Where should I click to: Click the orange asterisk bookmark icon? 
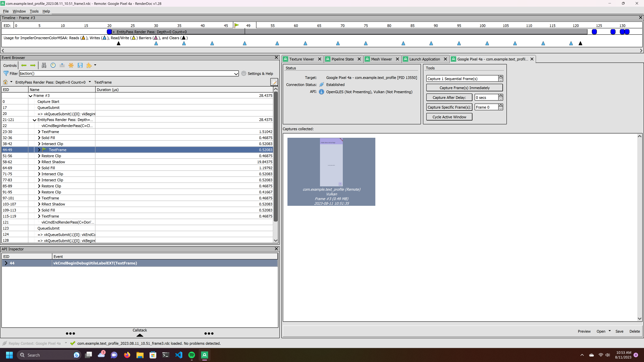[71, 66]
